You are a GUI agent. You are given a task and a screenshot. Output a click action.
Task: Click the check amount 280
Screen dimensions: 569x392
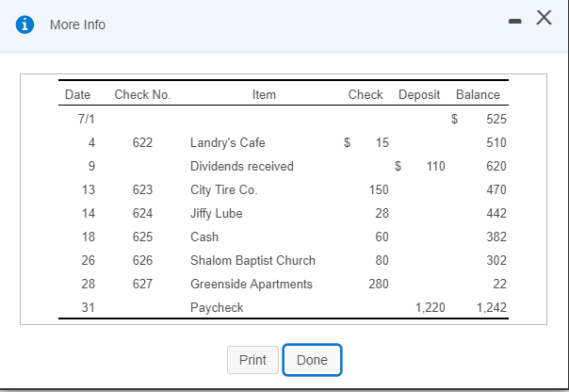coord(379,285)
